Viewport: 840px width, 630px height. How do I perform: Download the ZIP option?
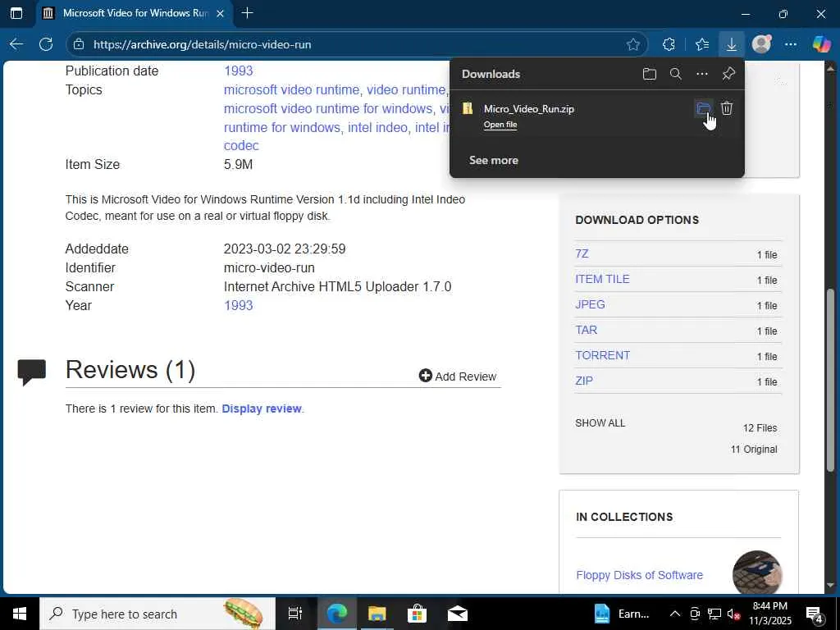584,381
